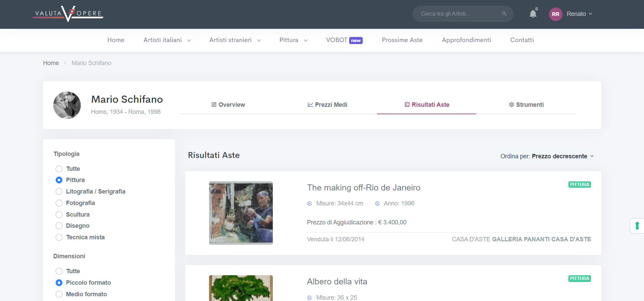Click the PITTURA badge on Albero della vita

tap(580, 278)
